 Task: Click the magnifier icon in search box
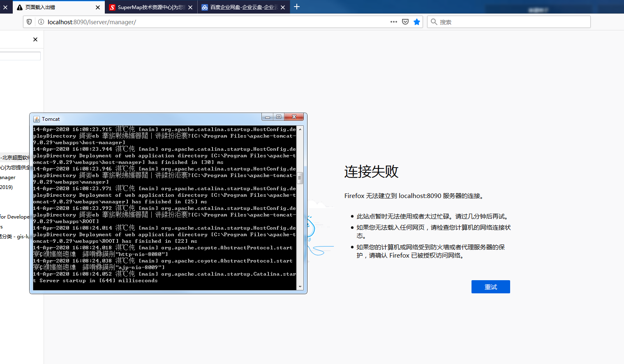[x=434, y=22]
